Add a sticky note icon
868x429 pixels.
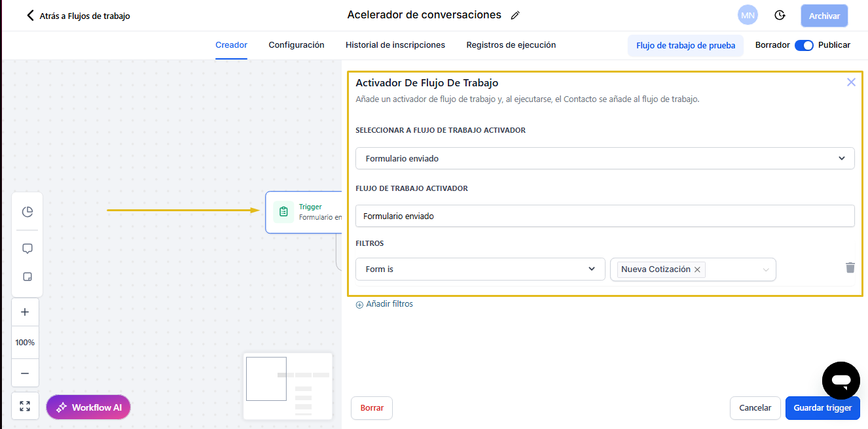pyautogui.click(x=27, y=277)
